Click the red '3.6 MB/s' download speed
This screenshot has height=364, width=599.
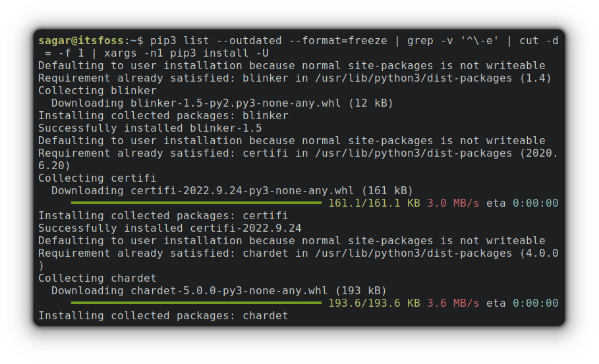pyautogui.click(x=453, y=303)
